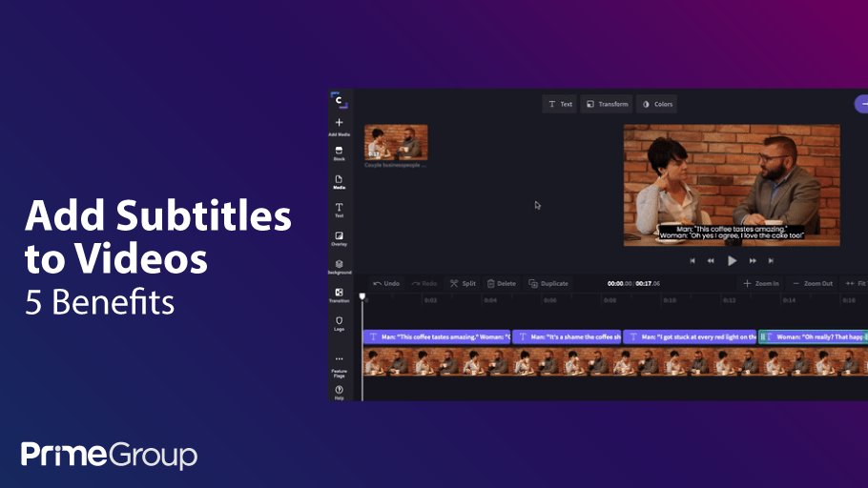Zoom Out on the timeline
This screenshot has height=488, width=868.
813,283
